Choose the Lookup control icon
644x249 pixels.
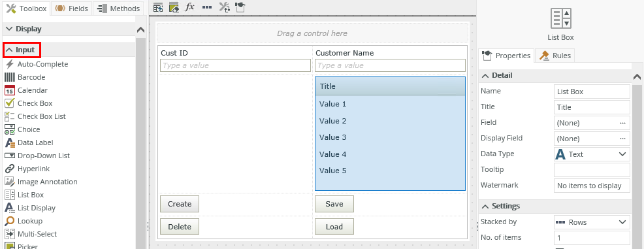tap(10, 221)
